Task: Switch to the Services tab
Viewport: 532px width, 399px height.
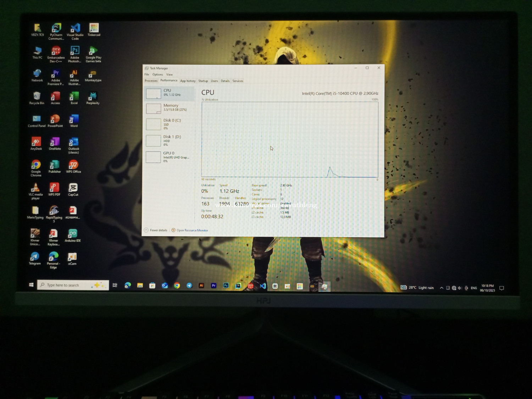Action: point(238,81)
